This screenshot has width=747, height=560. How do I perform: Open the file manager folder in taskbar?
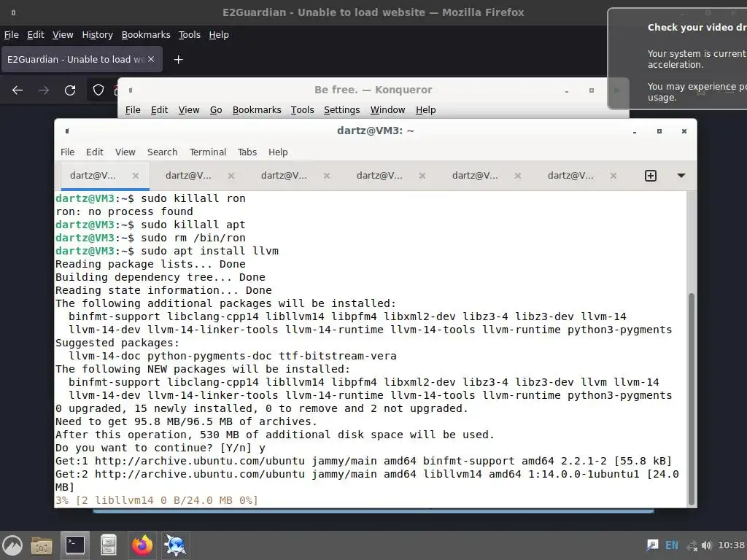42,545
